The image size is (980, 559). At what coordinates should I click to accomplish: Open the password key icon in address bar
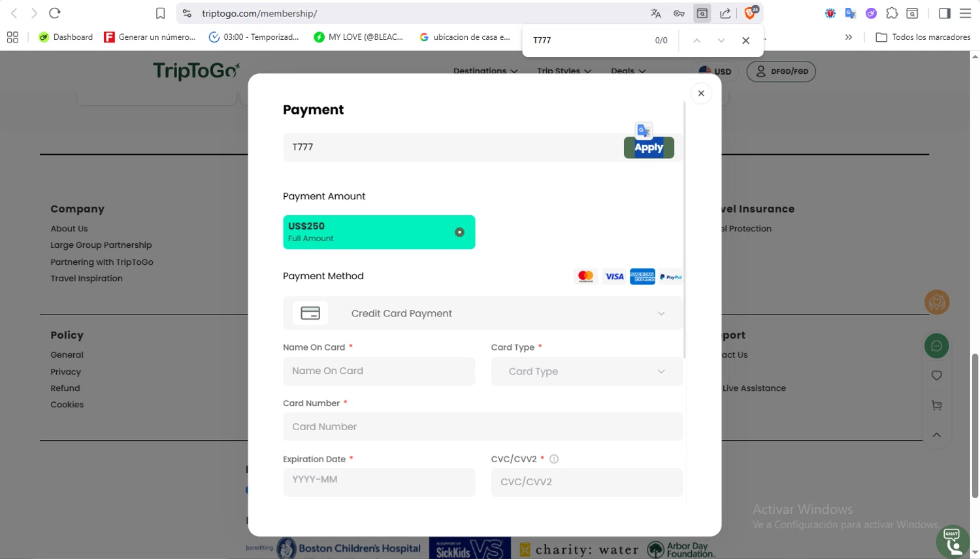[x=679, y=13]
